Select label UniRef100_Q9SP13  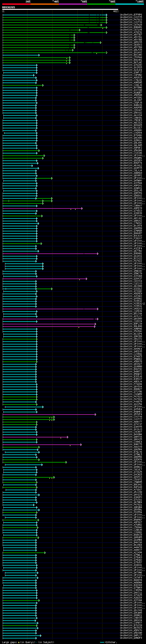pos(131,477)
